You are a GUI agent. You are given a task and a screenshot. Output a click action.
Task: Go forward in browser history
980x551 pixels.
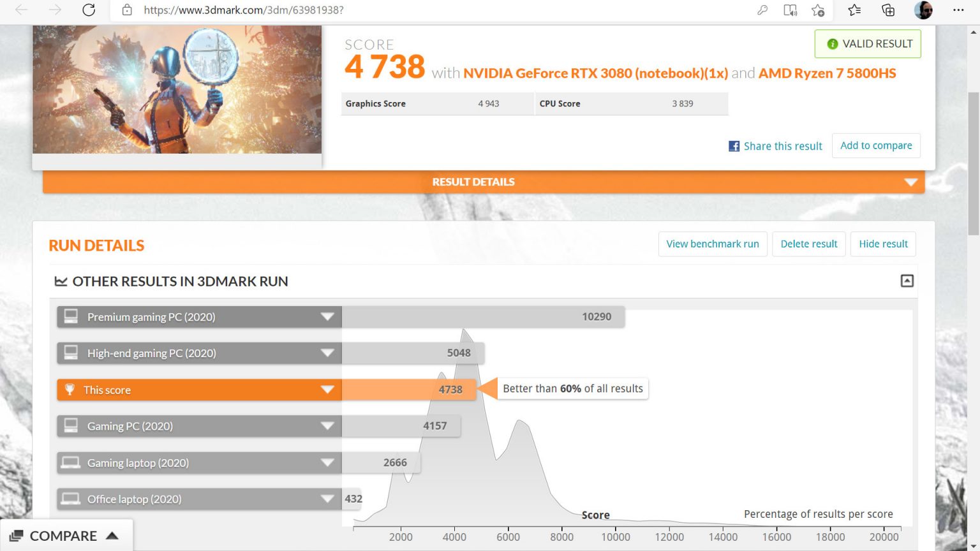55,10
